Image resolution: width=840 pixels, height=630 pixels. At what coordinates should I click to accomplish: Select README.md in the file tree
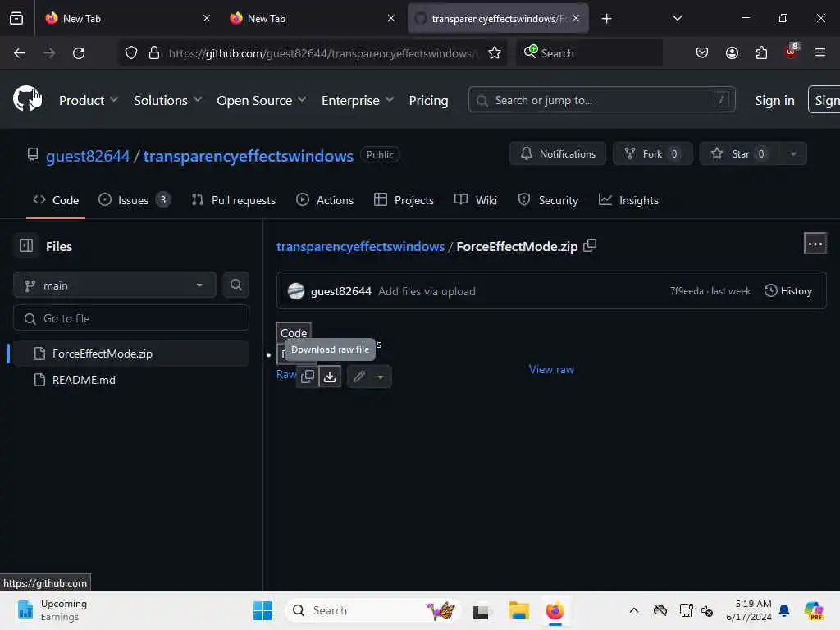pos(130,380)
